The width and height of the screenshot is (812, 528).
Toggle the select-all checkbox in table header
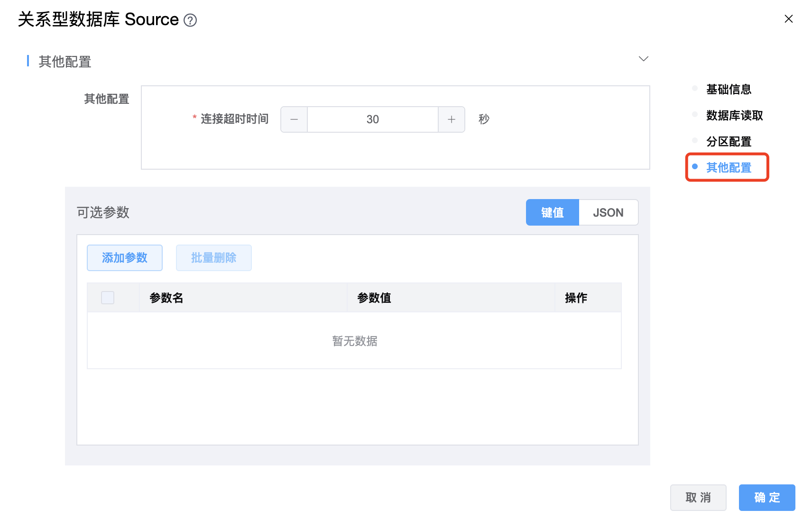(108, 298)
